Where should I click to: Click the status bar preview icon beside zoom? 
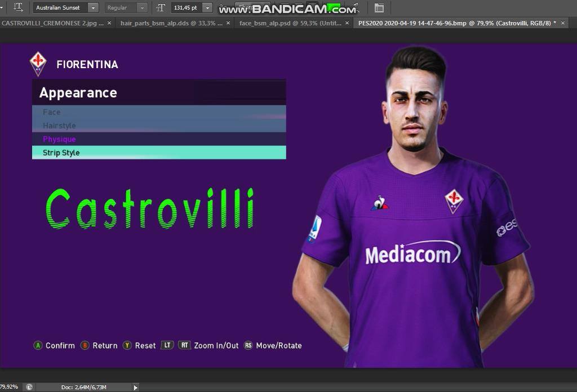click(x=29, y=387)
